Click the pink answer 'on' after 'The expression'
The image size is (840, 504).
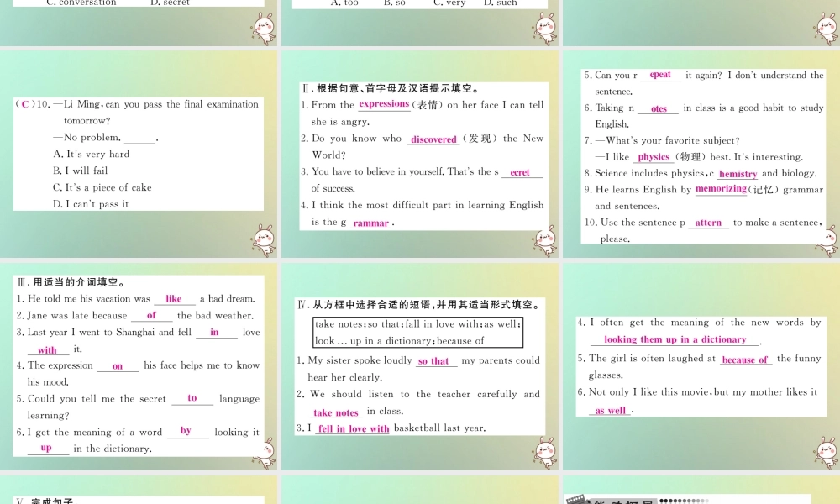[118, 366]
